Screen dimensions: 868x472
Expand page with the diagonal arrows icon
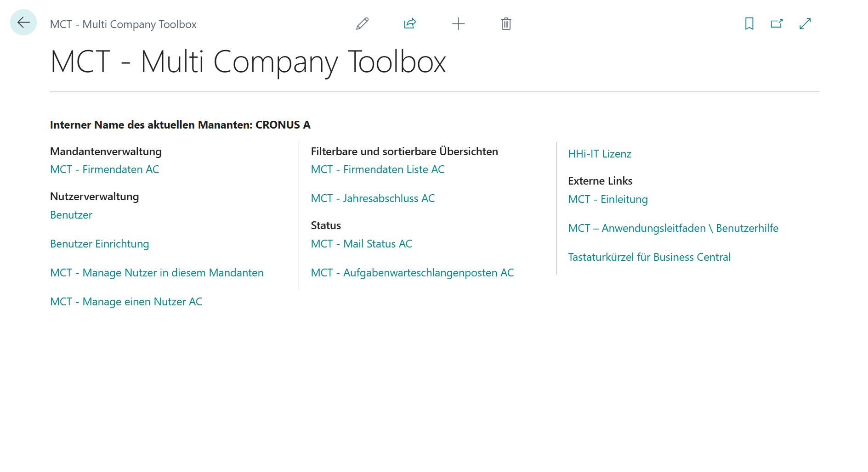[805, 23]
